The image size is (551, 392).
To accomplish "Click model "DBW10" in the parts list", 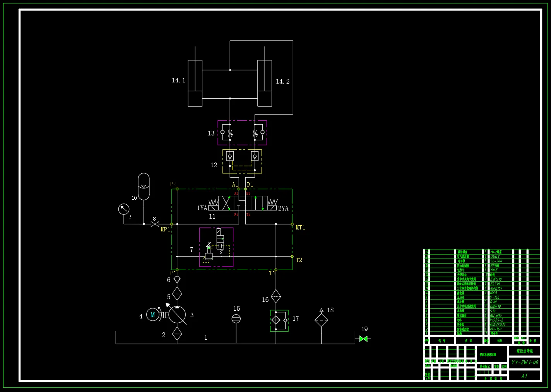I will [495, 306].
